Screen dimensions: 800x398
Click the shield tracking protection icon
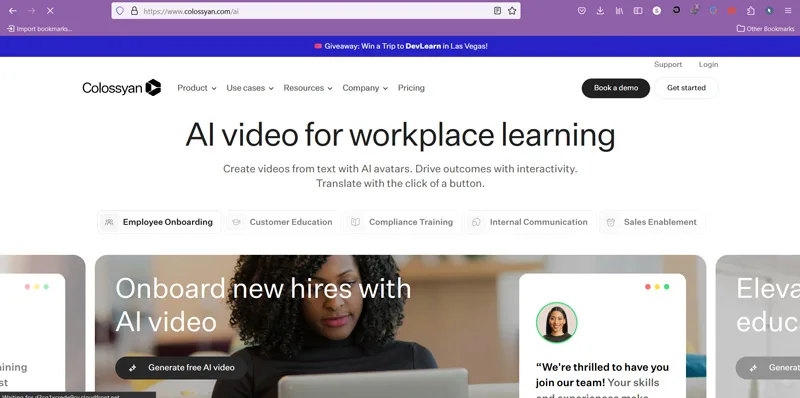click(x=120, y=11)
